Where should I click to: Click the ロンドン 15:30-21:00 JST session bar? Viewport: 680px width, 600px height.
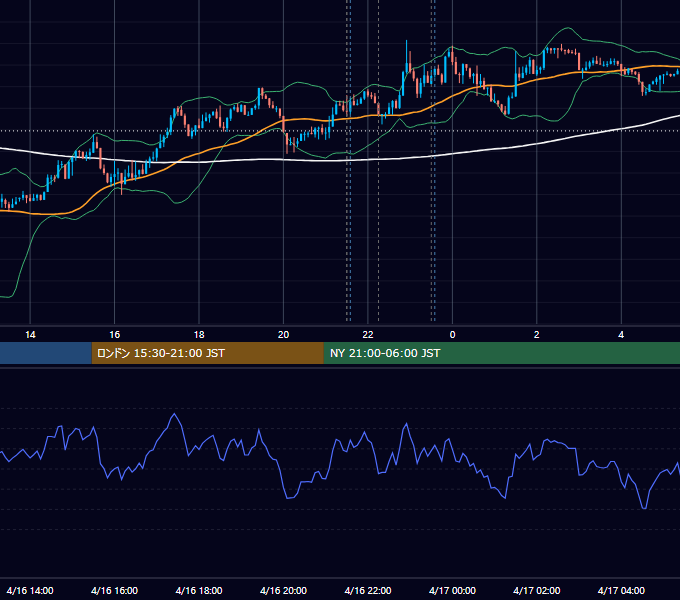pos(207,353)
